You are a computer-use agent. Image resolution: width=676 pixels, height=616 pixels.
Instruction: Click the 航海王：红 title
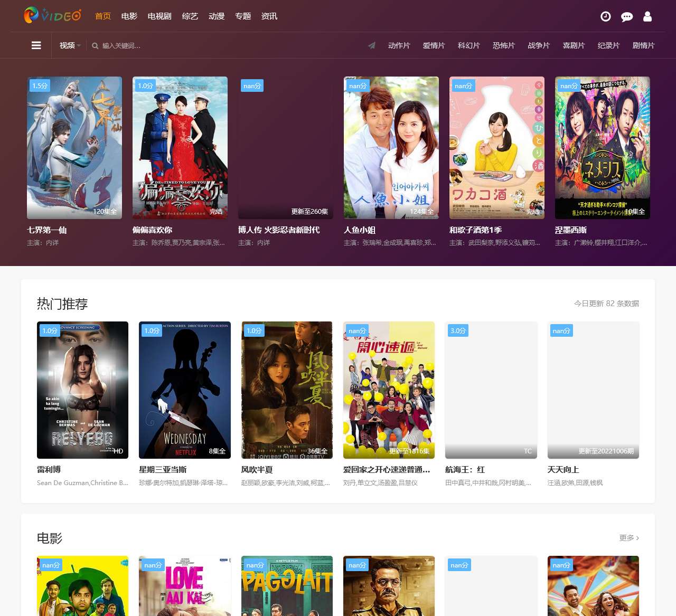tap(465, 470)
